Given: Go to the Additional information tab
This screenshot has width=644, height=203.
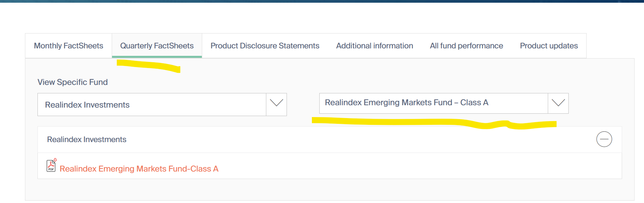Looking at the screenshot, I should (x=374, y=46).
